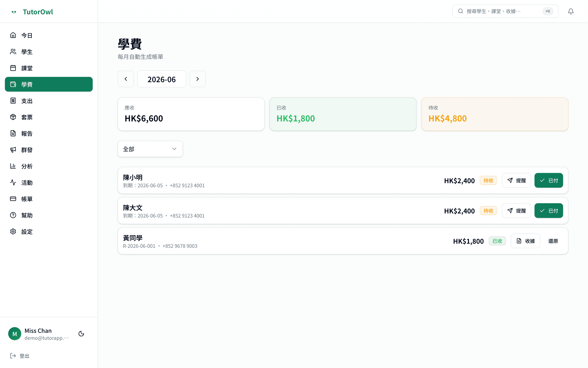Go to previous month with left chevron
The image size is (588, 368).
tap(126, 79)
